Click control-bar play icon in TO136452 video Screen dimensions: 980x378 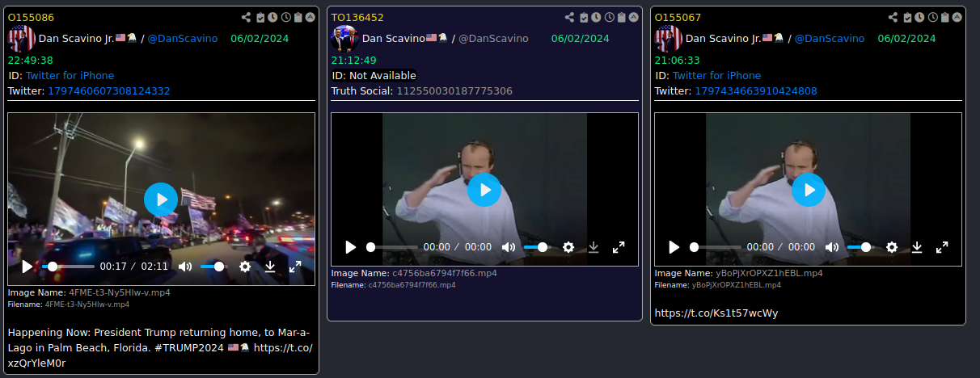pyautogui.click(x=350, y=247)
